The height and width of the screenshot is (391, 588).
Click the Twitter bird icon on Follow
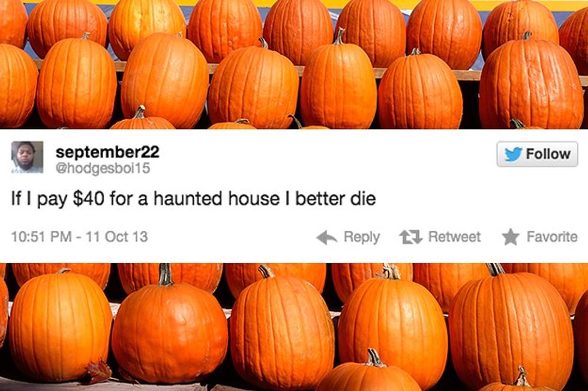[513, 154]
